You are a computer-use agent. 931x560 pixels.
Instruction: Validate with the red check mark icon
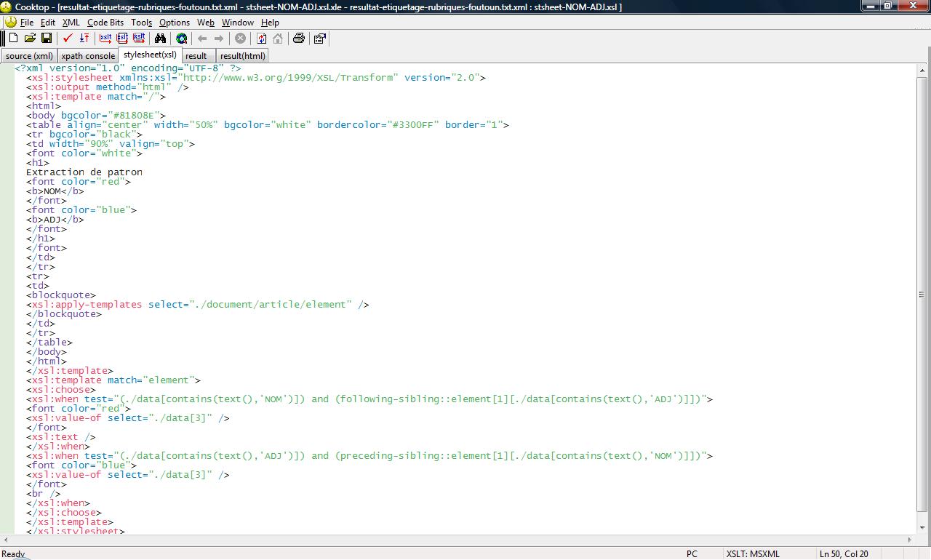point(68,39)
